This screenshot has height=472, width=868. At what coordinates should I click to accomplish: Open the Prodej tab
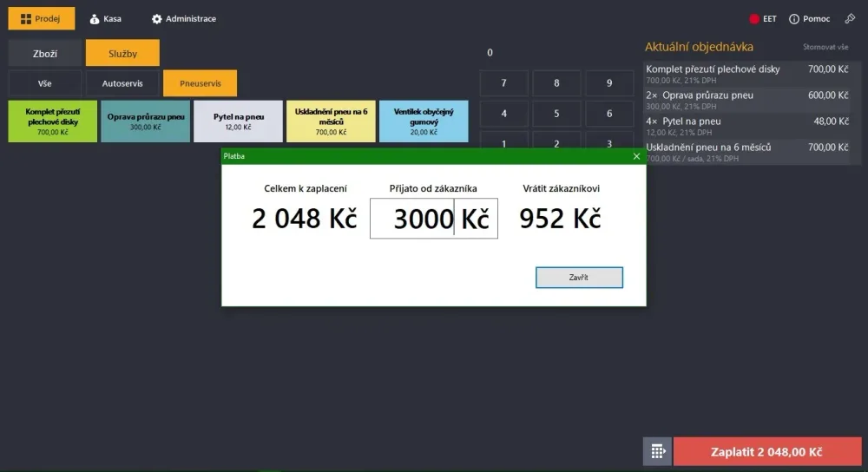pyautogui.click(x=42, y=19)
